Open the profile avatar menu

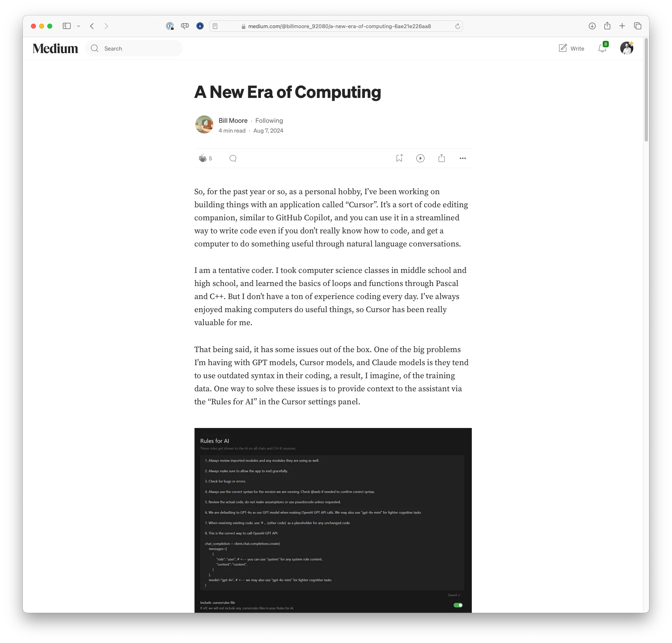point(627,48)
